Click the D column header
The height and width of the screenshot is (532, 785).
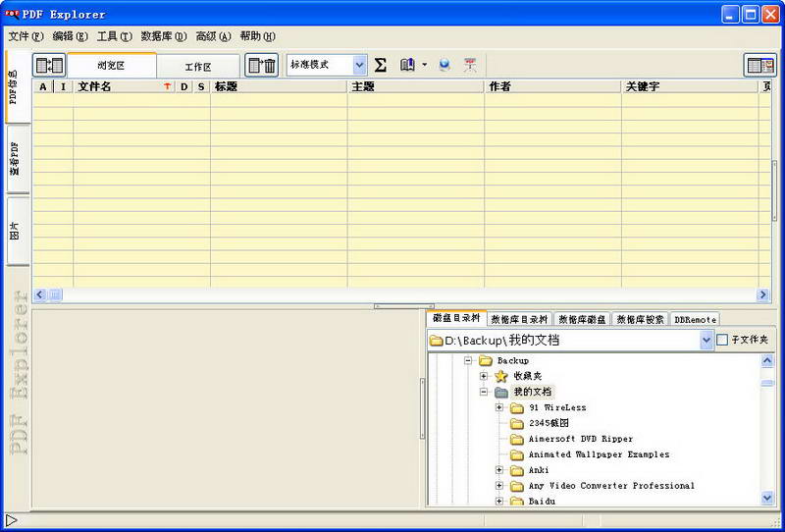click(184, 86)
